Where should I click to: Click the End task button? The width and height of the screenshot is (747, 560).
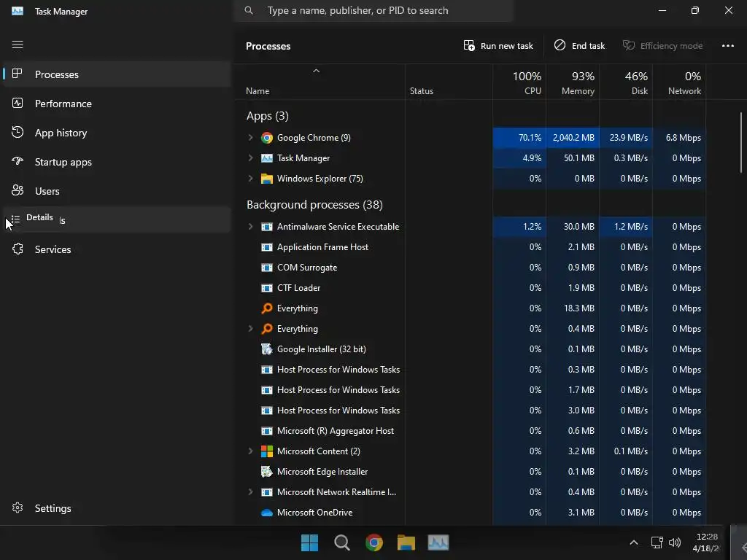click(579, 46)
